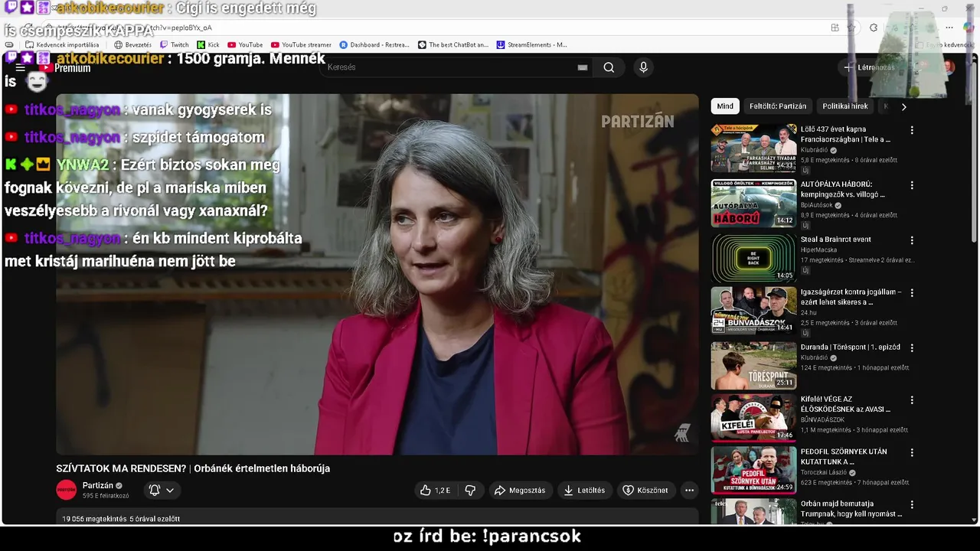The height and width of the screenshot is (551, 980).
Task: Click the Megosztás share button
Action: (x=520, y=491)
